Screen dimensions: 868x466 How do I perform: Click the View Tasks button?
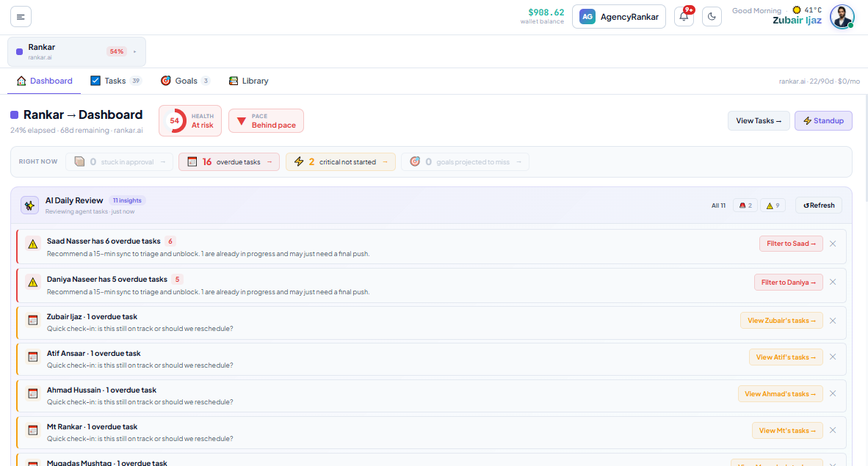759,120
